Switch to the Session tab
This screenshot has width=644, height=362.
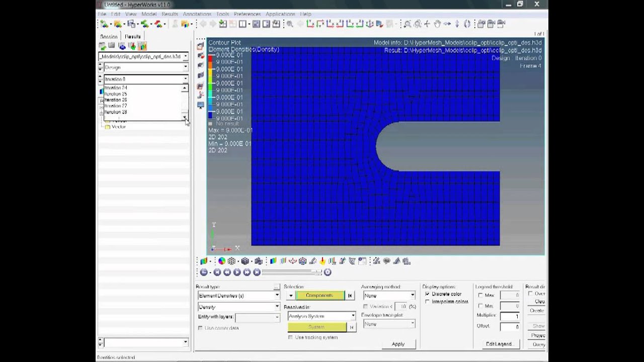109,37
